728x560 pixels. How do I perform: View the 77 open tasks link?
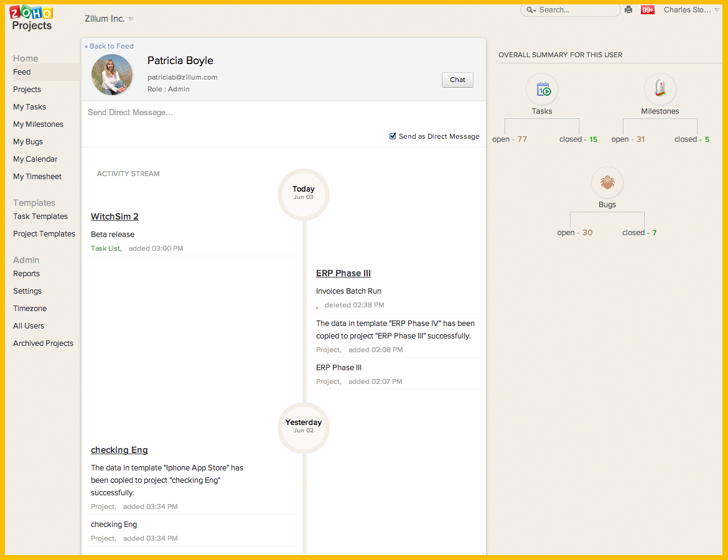click(x=510, y=139)
